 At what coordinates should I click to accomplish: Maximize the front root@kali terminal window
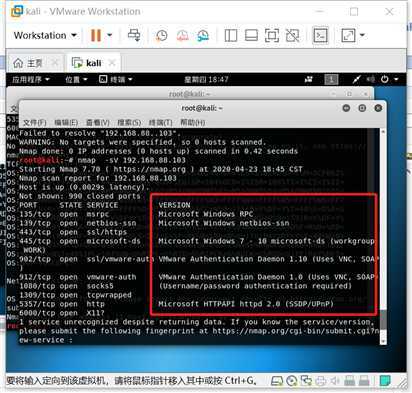tap(362, 108)
